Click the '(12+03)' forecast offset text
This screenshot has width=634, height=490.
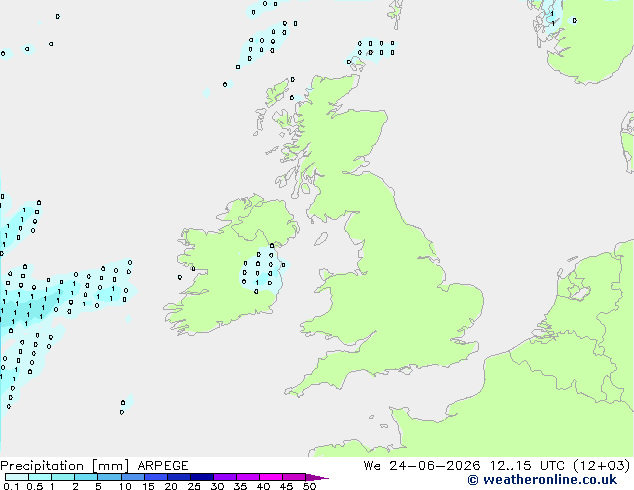602,466
